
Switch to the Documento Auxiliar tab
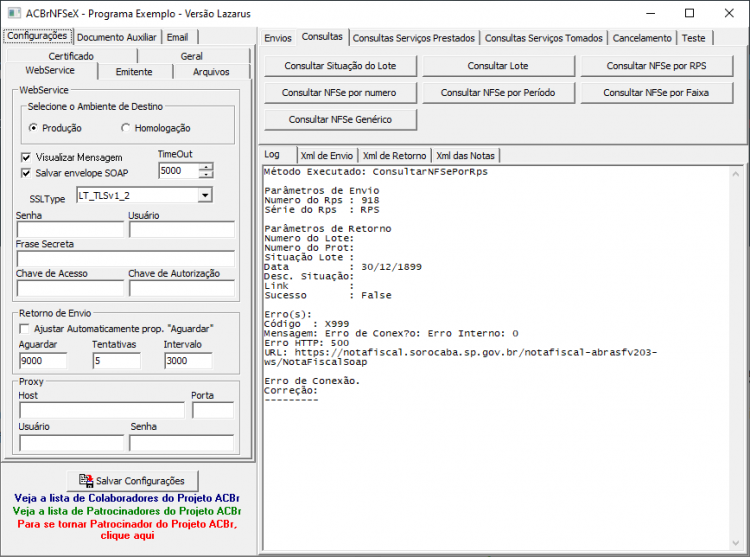pyautogui.click(x=117, y=37)
